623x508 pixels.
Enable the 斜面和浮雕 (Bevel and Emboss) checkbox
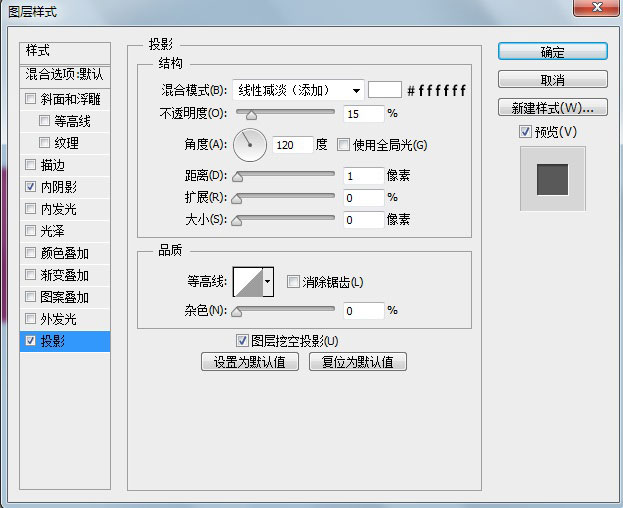[x=31, y=99]
